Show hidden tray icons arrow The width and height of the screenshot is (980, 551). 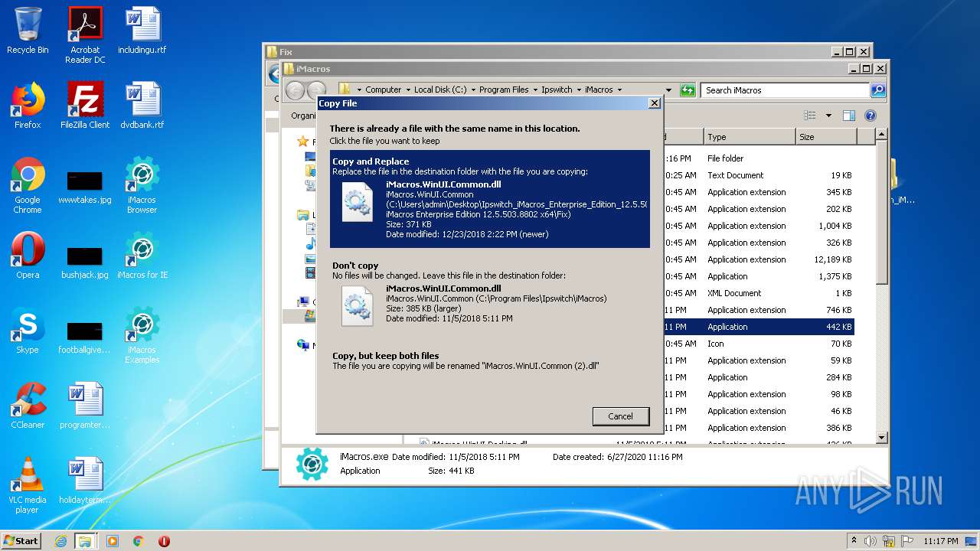[854, 540]
